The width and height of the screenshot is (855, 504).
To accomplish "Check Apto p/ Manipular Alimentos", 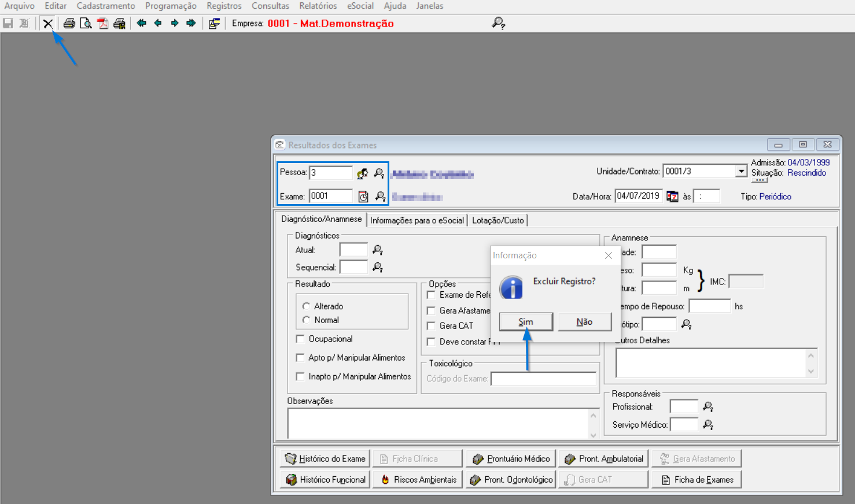I will coord(300,357).
